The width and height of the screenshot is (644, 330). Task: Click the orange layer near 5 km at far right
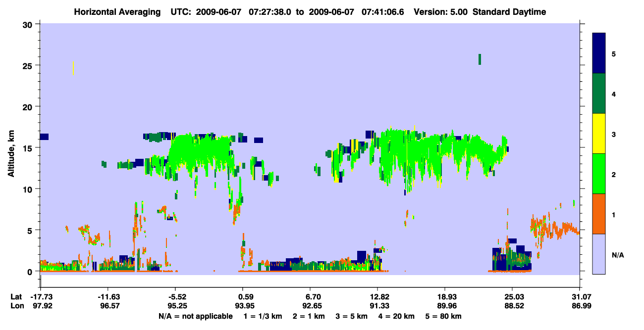click(554, 228)
